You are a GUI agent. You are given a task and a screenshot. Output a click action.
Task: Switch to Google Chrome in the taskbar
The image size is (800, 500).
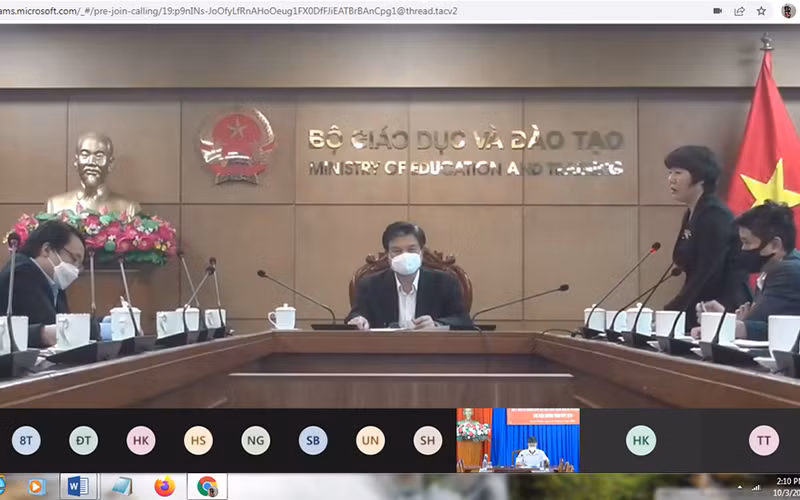point(207,487)
